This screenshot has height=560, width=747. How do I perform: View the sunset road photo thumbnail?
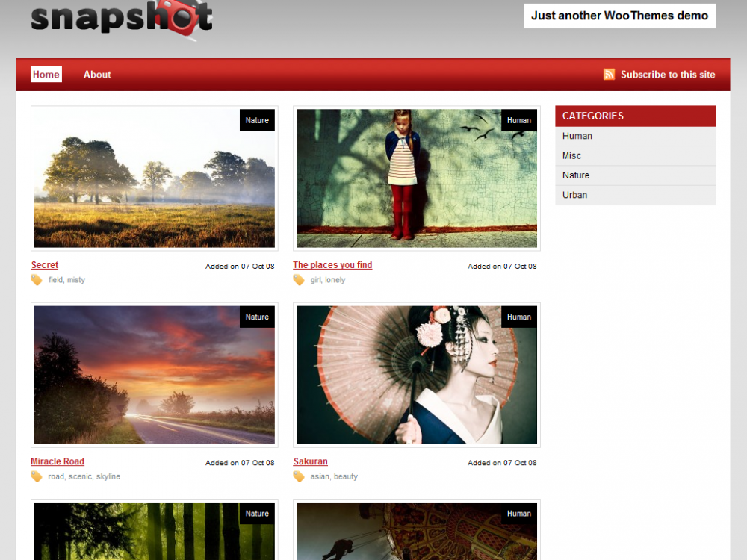point(155,375)
